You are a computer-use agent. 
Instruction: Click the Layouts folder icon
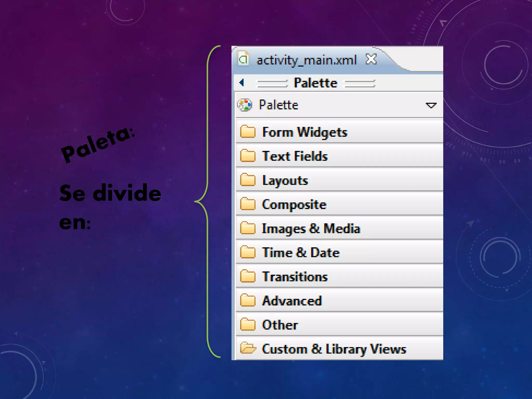coord(248,180)
